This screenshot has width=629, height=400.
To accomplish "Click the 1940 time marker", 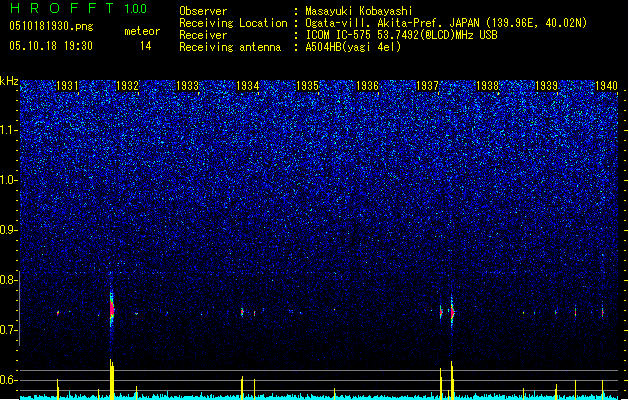I will 607,86.
